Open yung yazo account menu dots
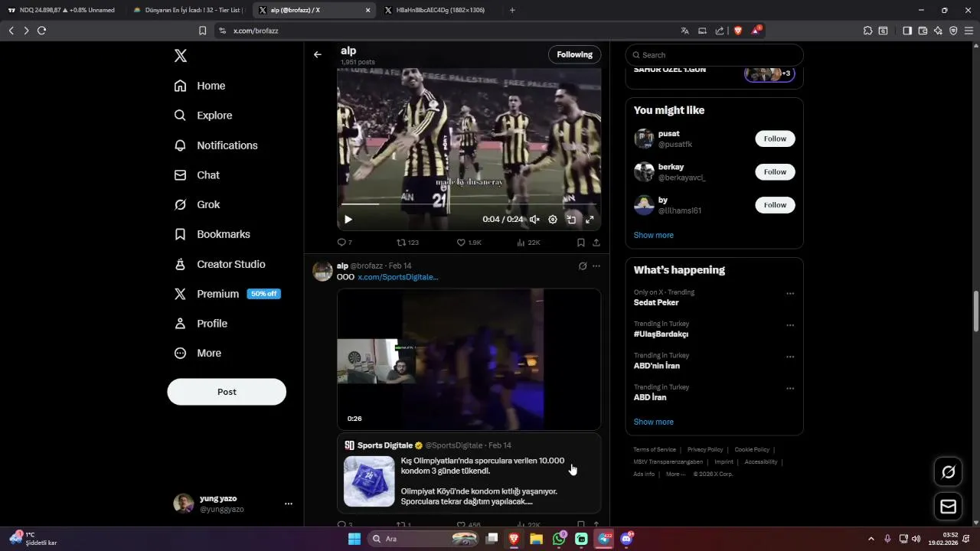 289,504
